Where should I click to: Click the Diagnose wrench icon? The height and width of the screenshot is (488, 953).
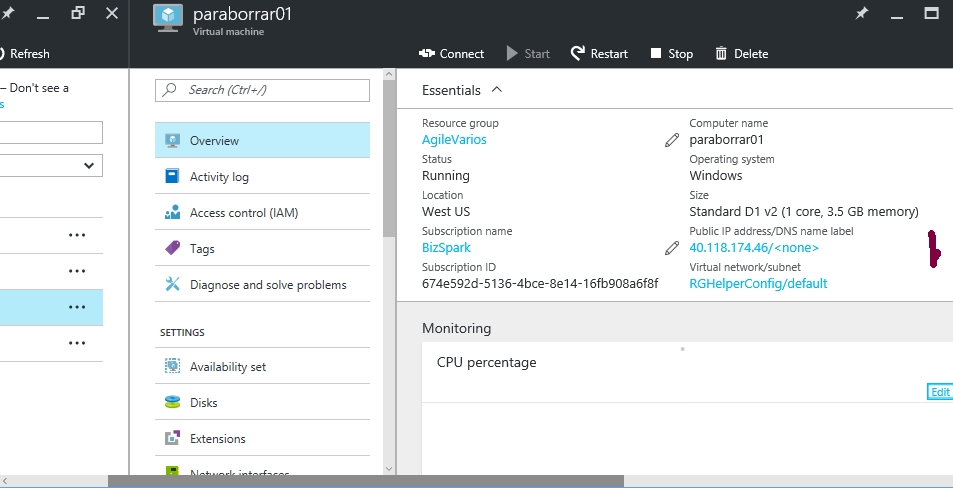pyautogui.click(x=173, y=283)
